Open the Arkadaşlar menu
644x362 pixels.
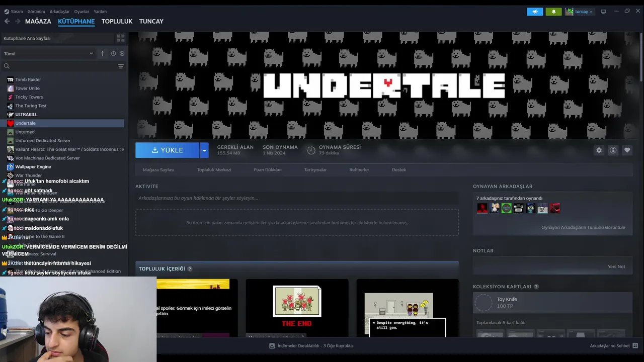pyautogui.click(x=59, y=12)
